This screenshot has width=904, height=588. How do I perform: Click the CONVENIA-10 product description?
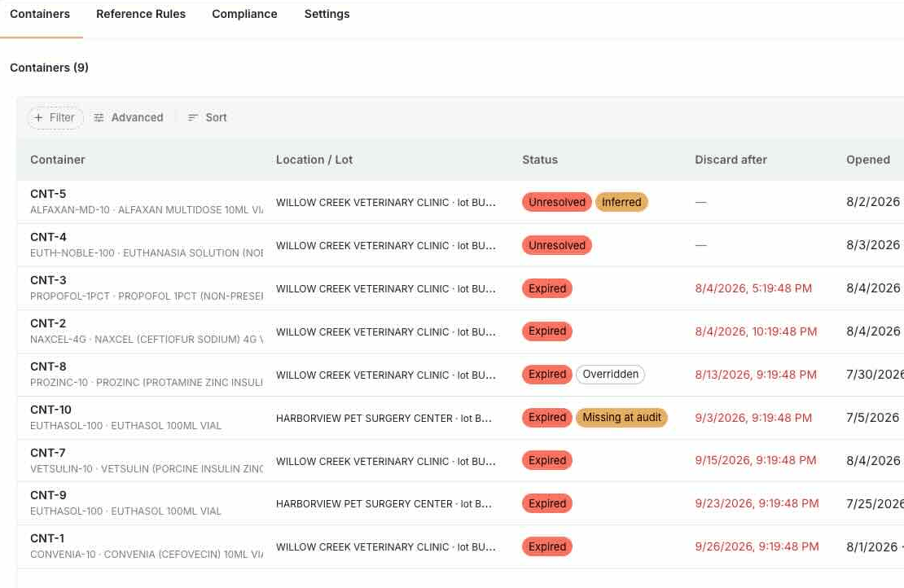[147, 555]
